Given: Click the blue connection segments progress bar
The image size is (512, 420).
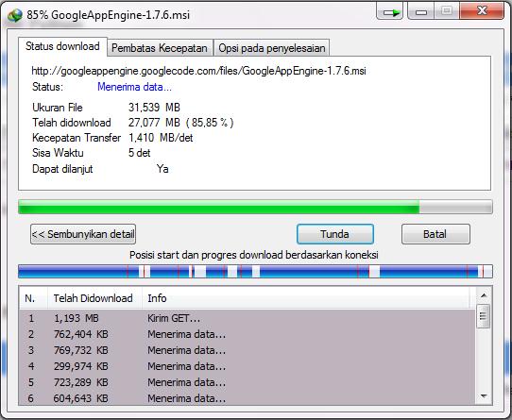Looking at the screenshot, I should tap(255, 272).
